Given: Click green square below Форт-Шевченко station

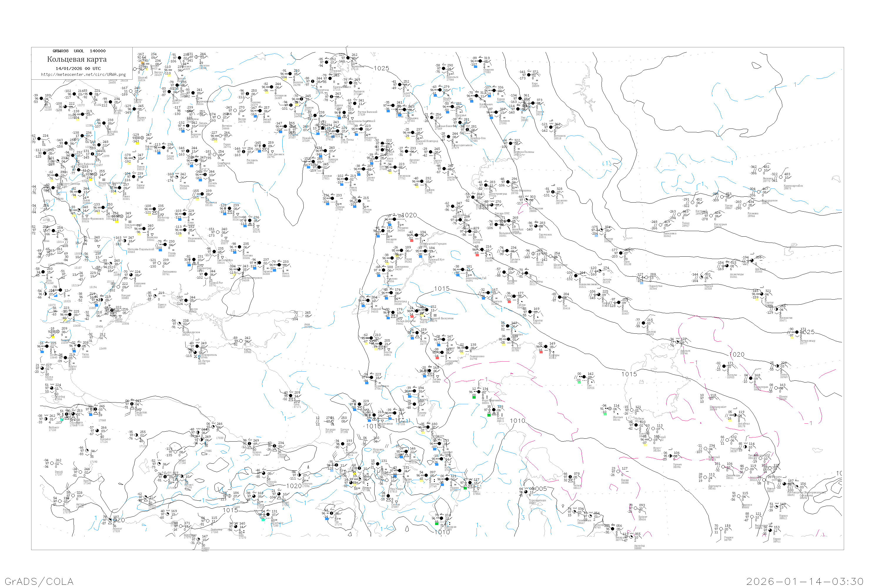Looking at the screenshot, I should [474, 397].
